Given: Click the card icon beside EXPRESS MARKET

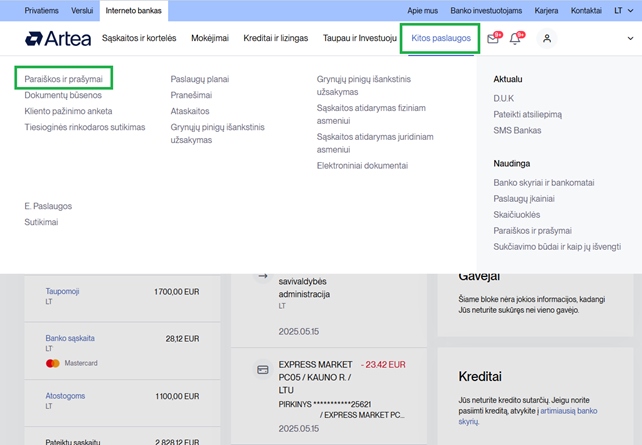Looking at the screenshot, I should click(x=262, y=370).
